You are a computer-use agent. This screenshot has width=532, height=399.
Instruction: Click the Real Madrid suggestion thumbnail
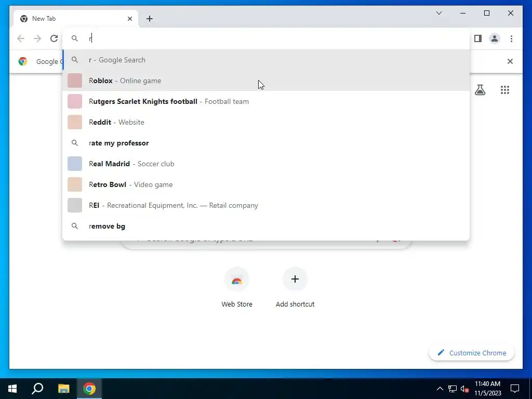[x=75, y=164]
